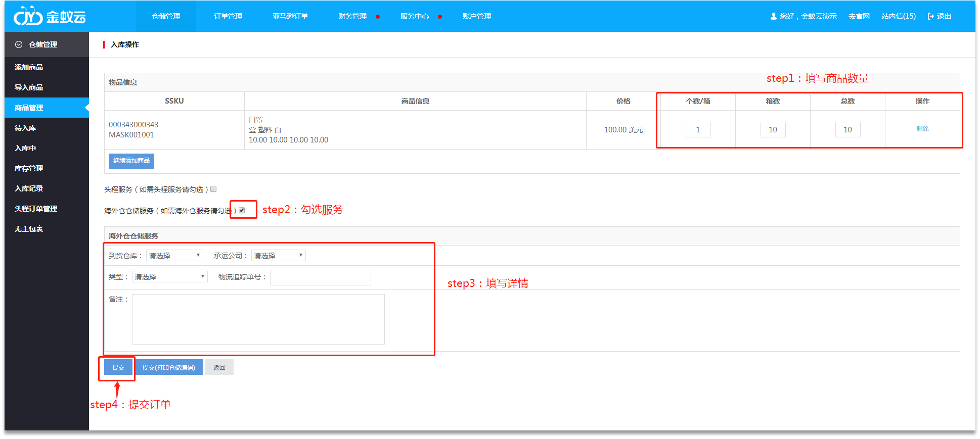Go to 亚马逊订单 menu
980x439 pixels.
pyautogui.click(x=290, y=16)
